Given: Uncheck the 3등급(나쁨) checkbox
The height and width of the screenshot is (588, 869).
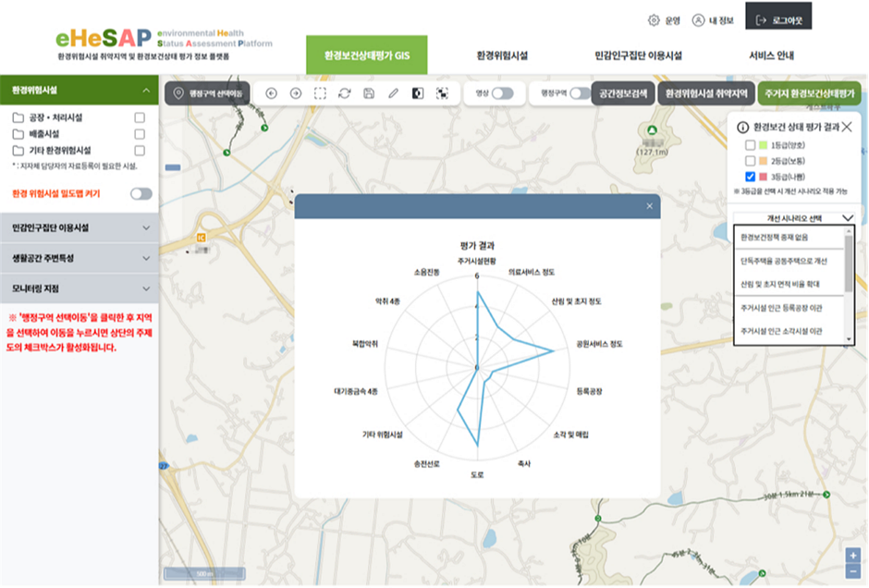Looking at the screenshot, I should (x=751, y=177).
